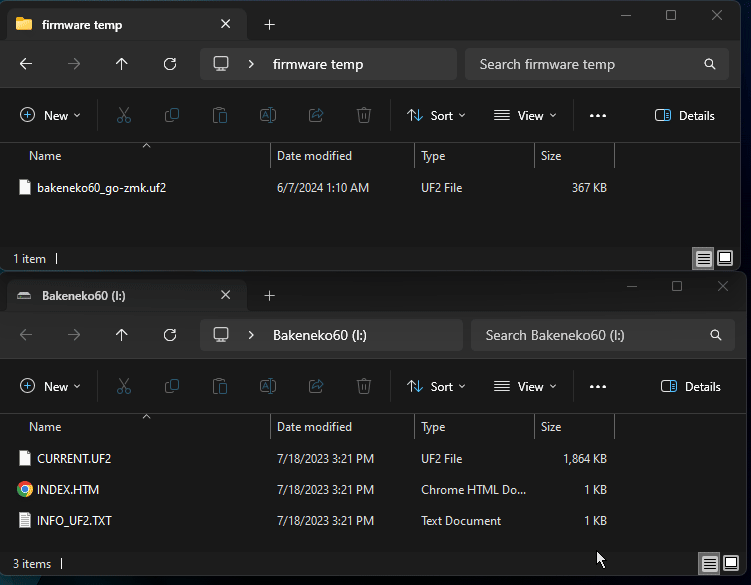Switch to large thumbnails view in Bakeneko60 window
The height and width of the screenshot is (585, 751).
tap(732, 564)
